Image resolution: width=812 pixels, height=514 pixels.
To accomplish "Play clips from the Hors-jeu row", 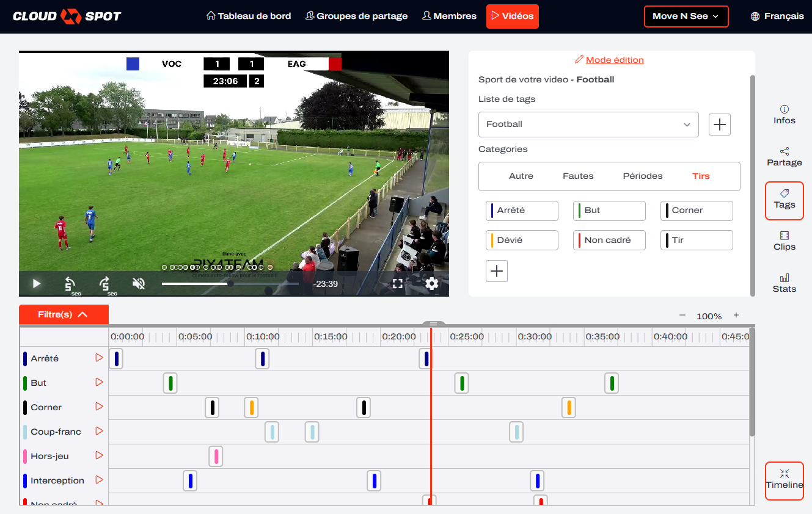I will point(99,455).
